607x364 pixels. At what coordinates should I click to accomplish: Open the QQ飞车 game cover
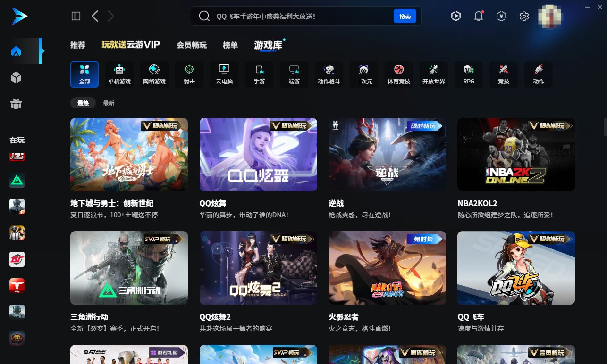click(516, 268)
